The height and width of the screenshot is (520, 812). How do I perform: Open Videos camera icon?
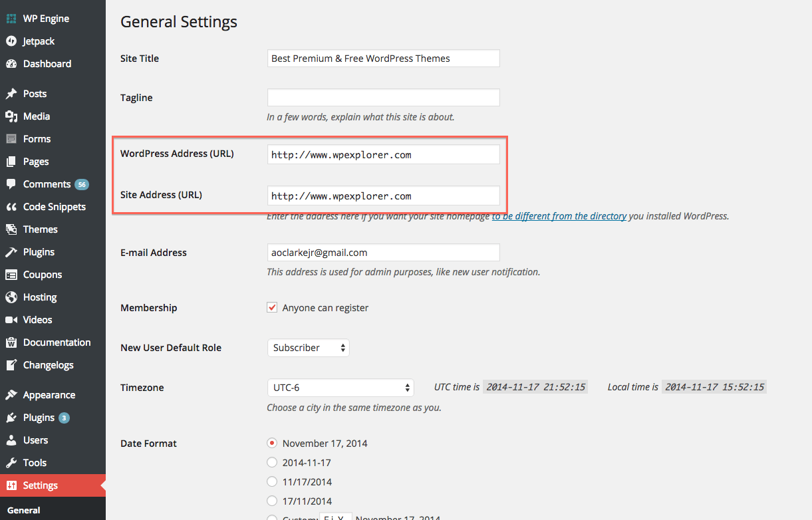[11, 320]
